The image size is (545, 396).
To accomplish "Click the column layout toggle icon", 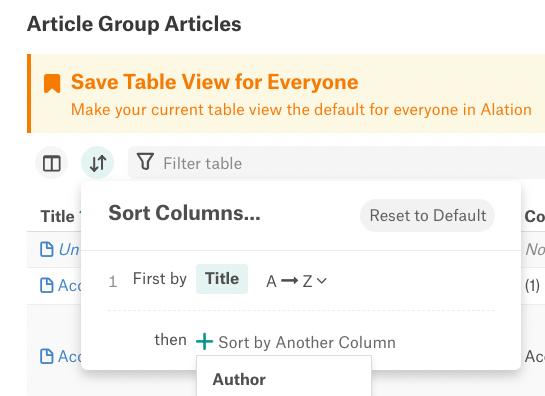I will [52, 163].
